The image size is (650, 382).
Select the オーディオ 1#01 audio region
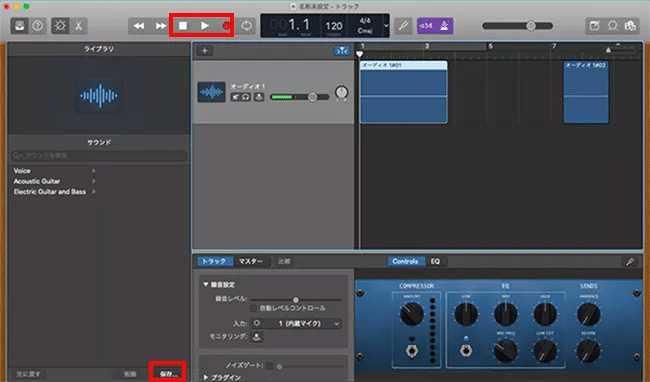coord(403,92)
